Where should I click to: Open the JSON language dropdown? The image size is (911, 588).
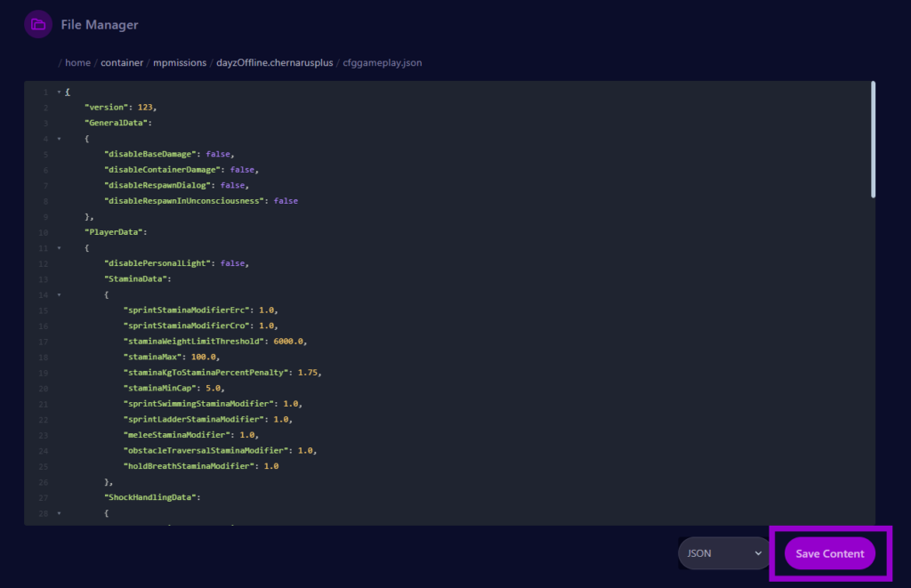[x=724, y=553]
